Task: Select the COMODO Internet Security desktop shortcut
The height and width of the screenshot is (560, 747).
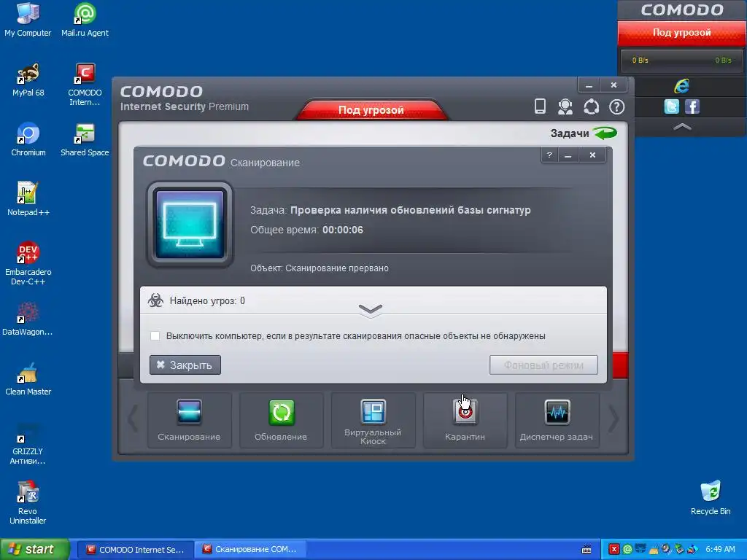Action: coord(85,85)
